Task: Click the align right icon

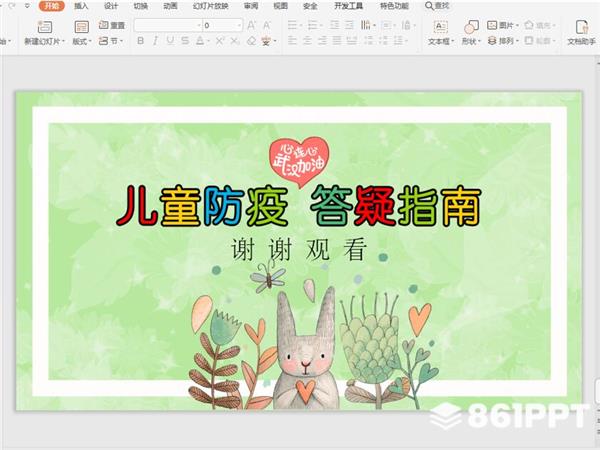Action: pos(322,41)
